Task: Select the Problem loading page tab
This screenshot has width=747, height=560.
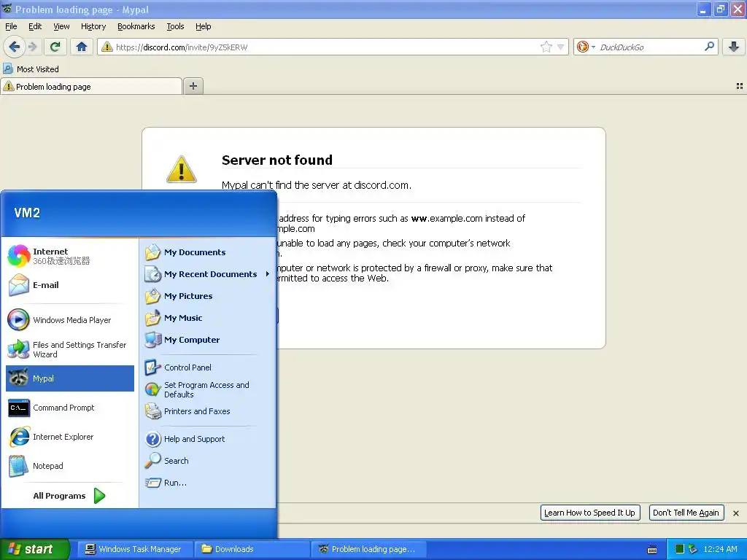Action: point(91,86)
